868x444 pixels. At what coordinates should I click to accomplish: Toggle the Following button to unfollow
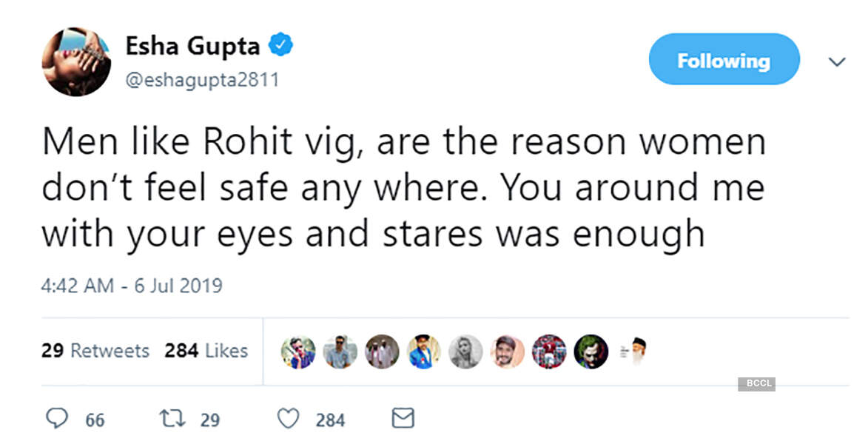pos(724,60)
